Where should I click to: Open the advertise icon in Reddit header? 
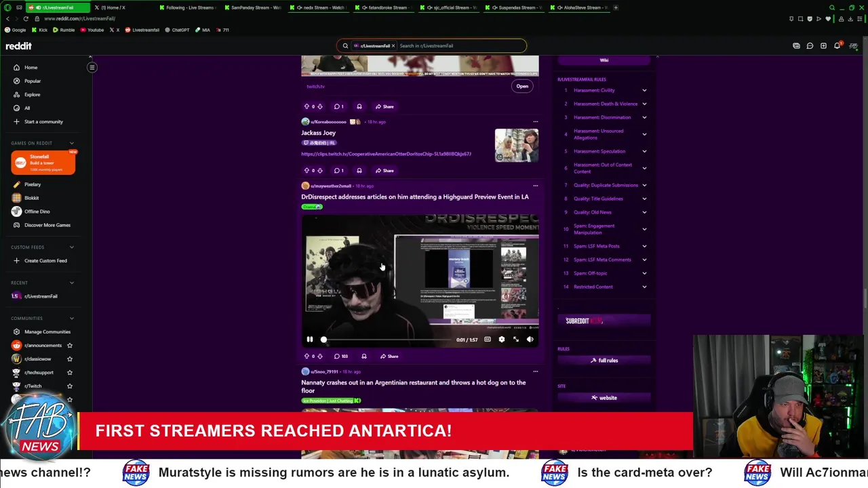click(x=796, y=45)
